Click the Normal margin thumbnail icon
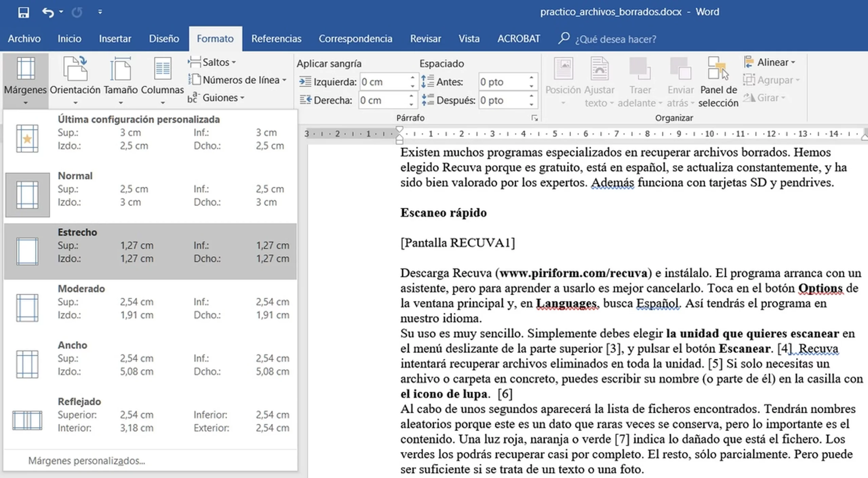The width and height of the screenshot is (868, 478). tap(27, 195)
